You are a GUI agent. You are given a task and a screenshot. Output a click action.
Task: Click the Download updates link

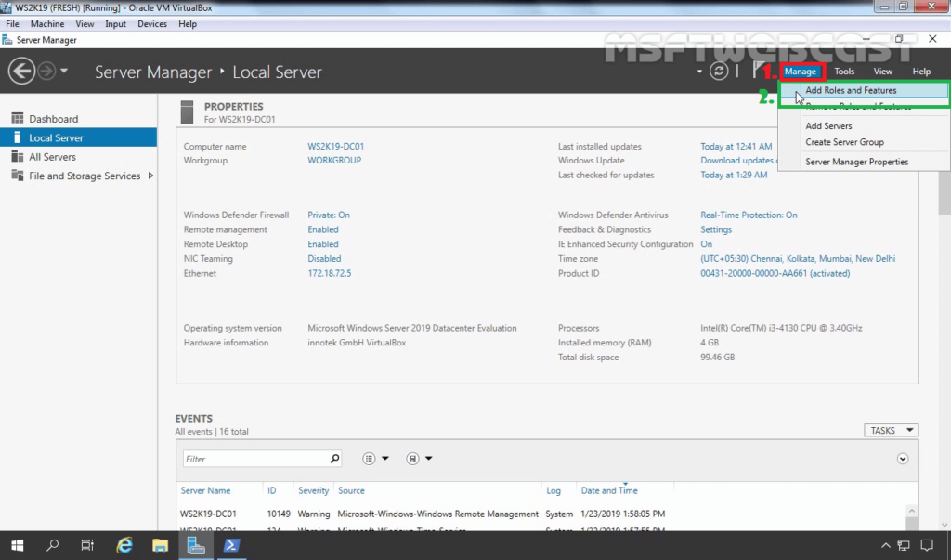point(738,160)
